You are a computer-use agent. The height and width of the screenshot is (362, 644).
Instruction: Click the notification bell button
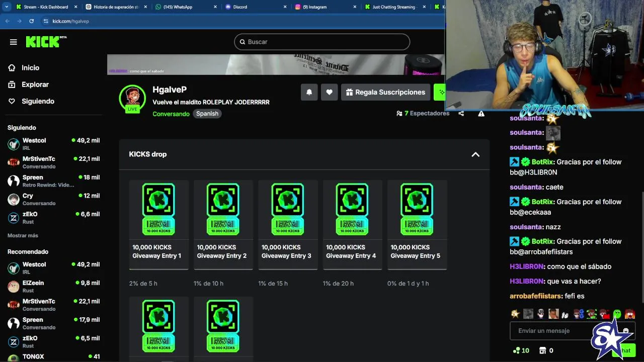point(309,92)
